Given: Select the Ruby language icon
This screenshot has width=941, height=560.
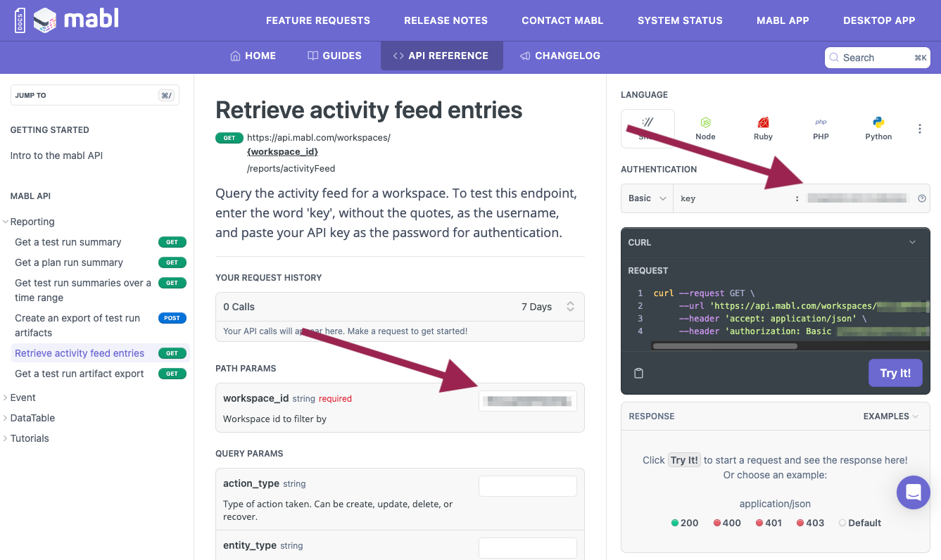Looking at the screenshot, I should click(763, 128).
